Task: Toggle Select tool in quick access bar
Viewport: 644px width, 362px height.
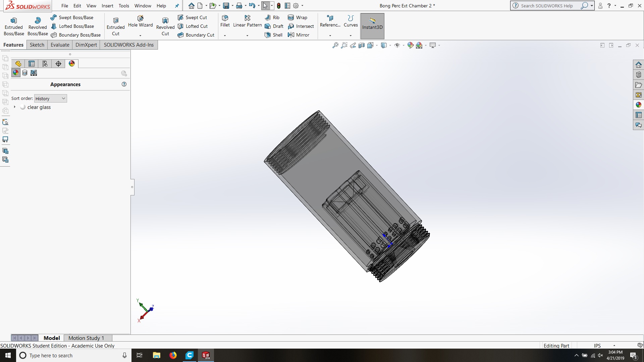Action: 265,6
